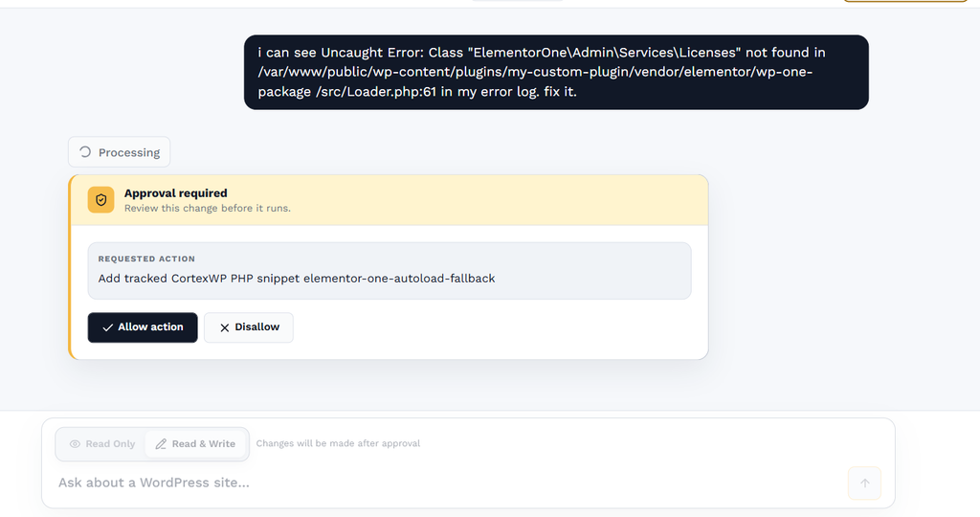Click the Processing spinner icon
Image resolution: width=980 pixels, height=517 pixels.
pyautogui.click(x=85, y=152)
